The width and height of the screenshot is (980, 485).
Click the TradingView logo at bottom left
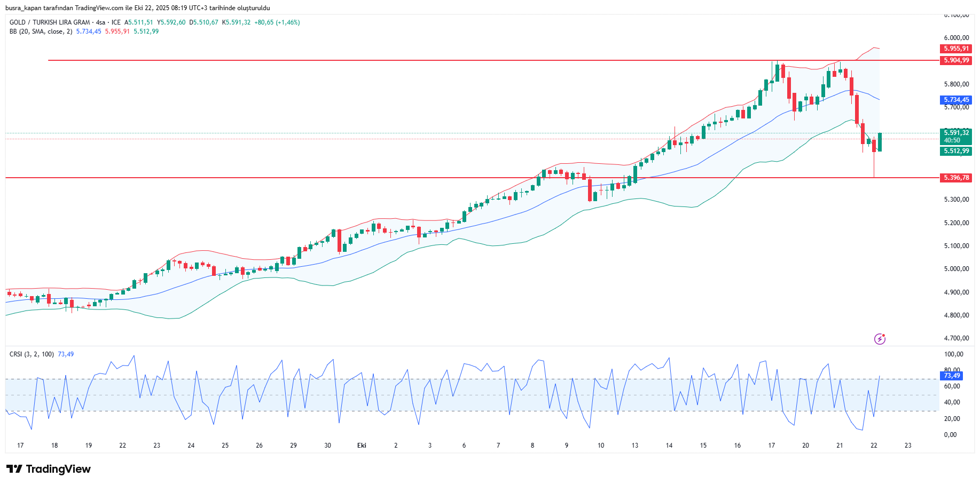(49, 469)
